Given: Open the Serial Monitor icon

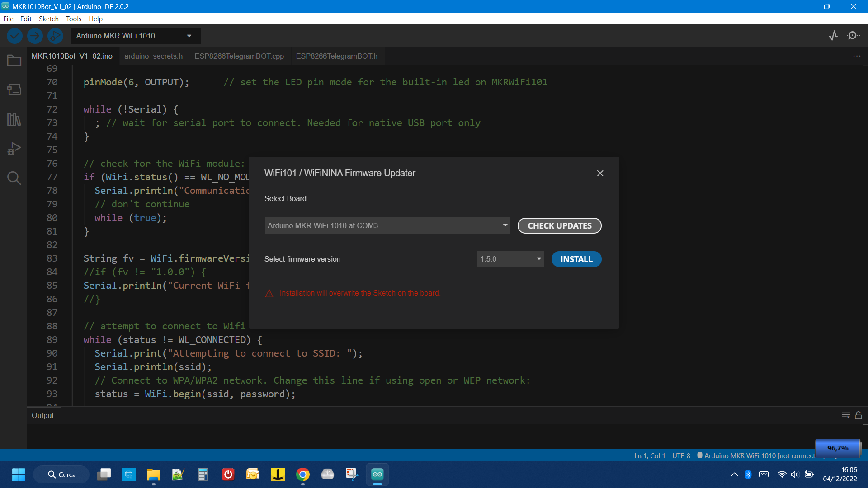Looking at the screenshot, I should (853, 36).
